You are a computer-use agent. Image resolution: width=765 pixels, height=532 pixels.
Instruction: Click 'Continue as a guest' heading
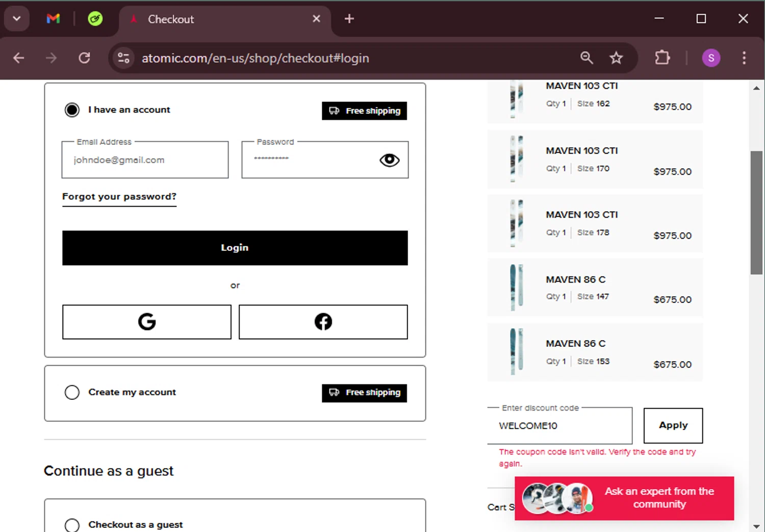tap(109, 471)
